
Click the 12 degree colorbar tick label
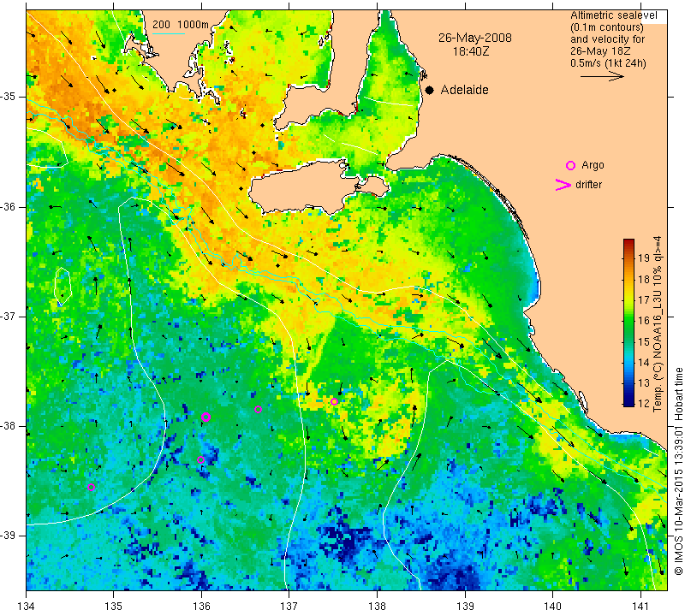click(644, 403)
